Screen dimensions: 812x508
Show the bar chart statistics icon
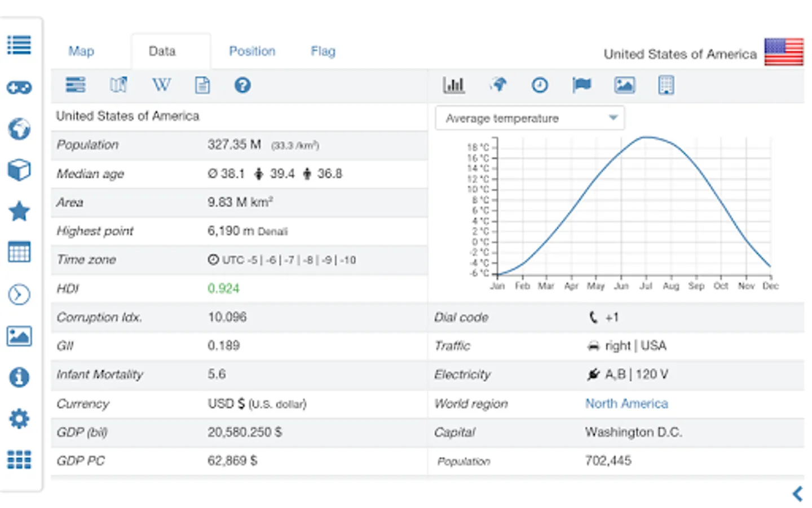point(453,85)
